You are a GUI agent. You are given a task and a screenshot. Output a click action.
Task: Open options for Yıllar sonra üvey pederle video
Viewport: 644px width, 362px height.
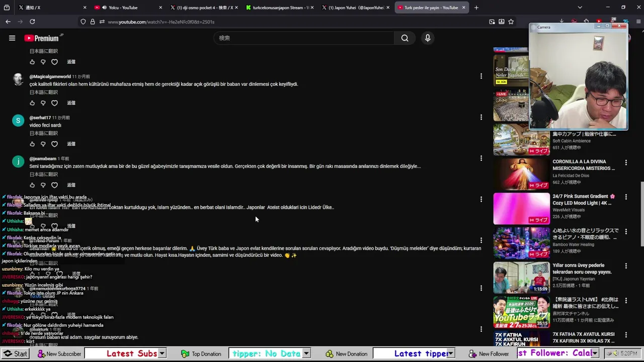coord(626,266)
